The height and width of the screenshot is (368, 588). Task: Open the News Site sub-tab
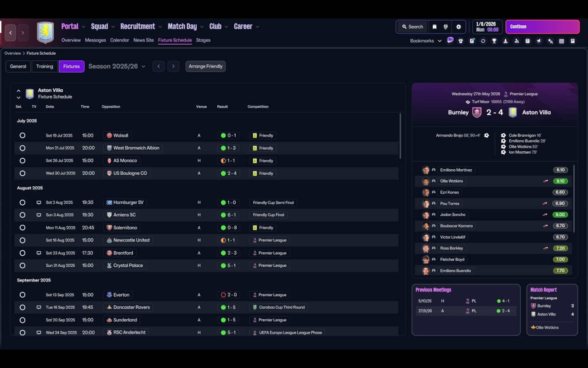(x=143, y=40)
